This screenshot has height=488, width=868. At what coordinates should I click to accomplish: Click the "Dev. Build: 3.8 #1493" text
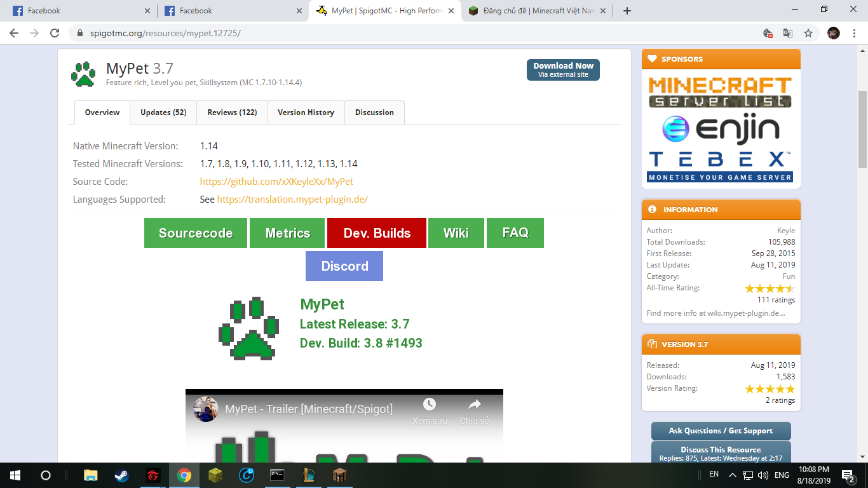(x=361, y=343)
